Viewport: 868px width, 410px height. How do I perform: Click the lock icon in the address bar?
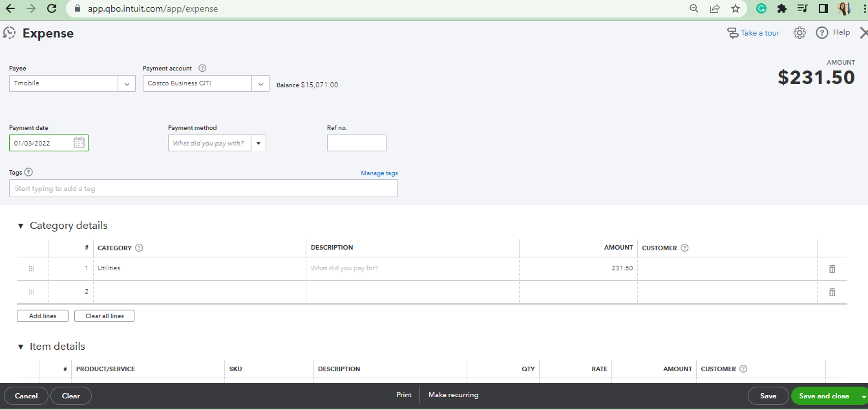pos(77,9)
